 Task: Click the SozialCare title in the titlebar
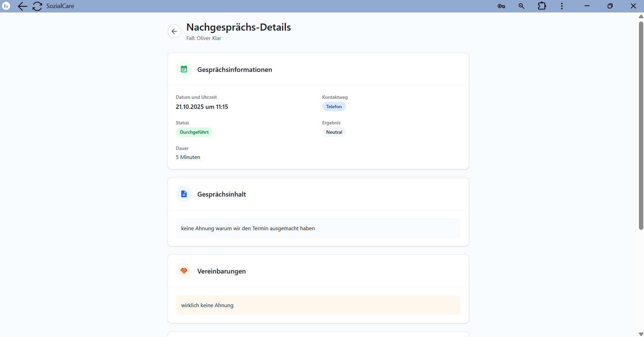point(60,6)
